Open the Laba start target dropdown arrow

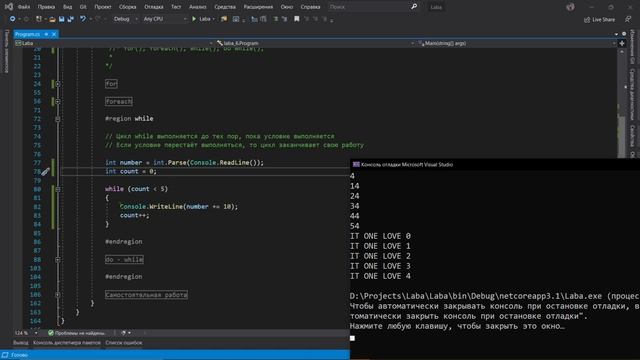213,19
